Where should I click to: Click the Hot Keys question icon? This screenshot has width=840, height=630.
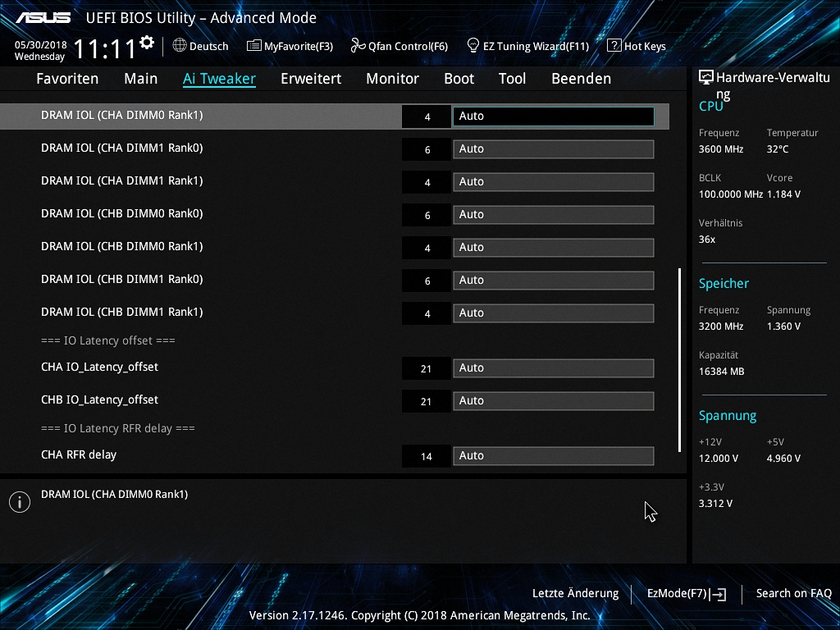pos(614,46)
